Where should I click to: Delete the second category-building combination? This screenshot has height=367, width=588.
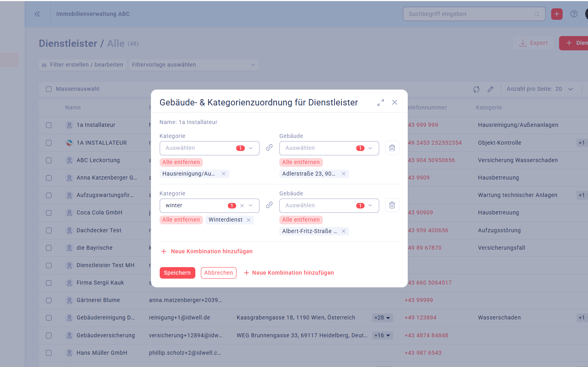point(392,205)
